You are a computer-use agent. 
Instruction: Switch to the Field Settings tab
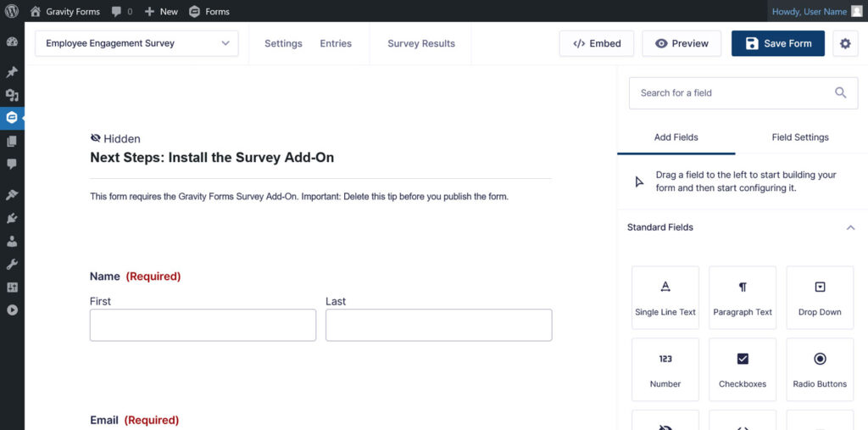click(x=800, y=137)
